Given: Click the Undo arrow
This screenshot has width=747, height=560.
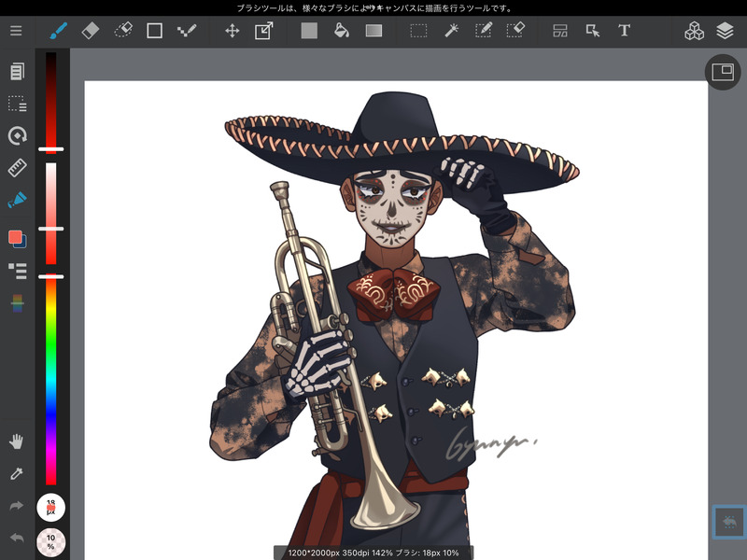Looking at the screenshot, I should tap(16, 538).
